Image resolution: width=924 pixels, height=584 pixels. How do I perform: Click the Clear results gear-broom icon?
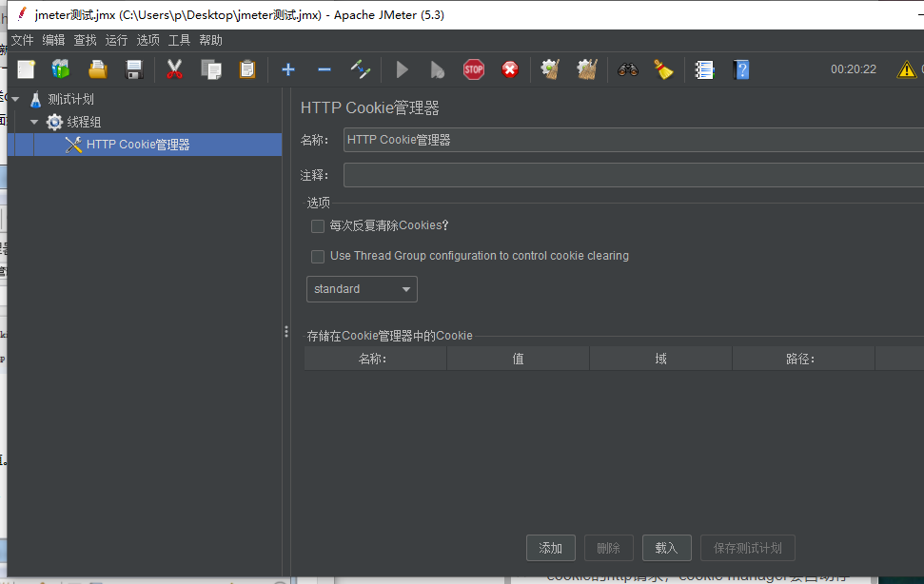(x=550, y=69)
